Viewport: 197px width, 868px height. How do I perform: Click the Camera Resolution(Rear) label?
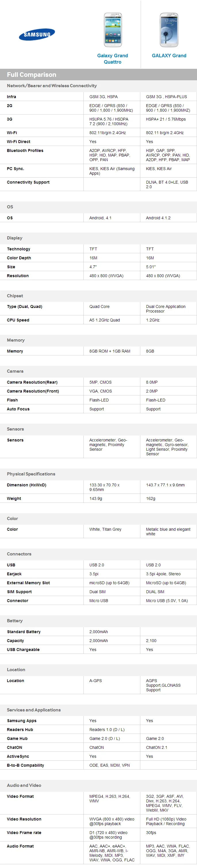[x=32, y=382]
